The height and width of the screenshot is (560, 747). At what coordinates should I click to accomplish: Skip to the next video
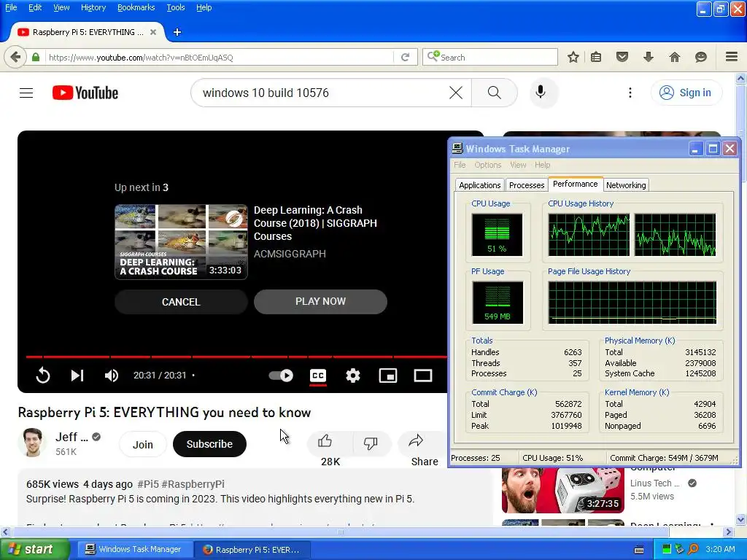point(77,376)
